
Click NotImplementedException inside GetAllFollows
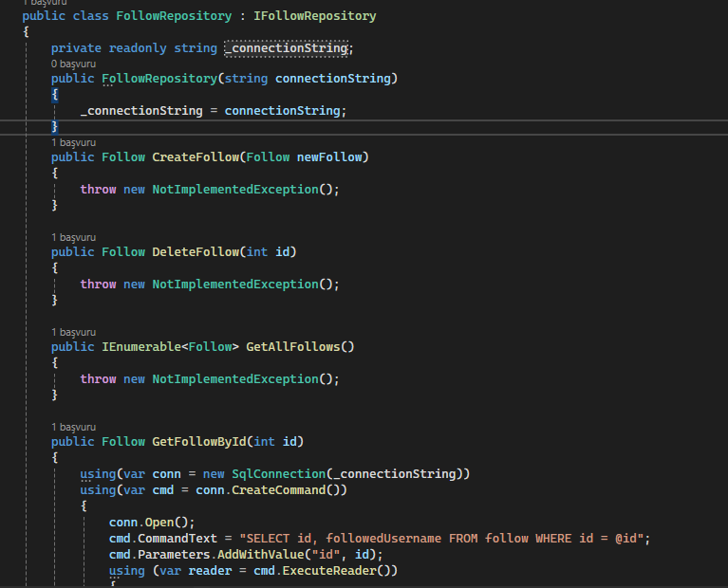click(235, 379)
